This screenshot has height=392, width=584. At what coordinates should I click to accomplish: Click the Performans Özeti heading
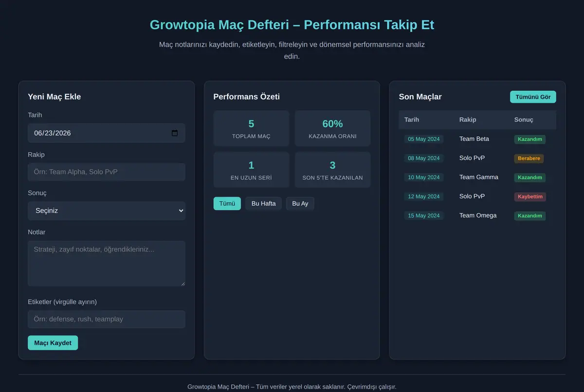tap(246, 97)
